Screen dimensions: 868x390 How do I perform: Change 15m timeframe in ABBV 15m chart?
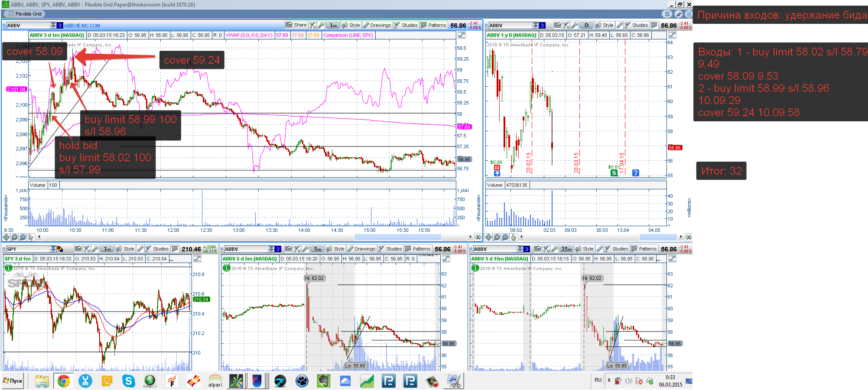tap(566, 249)
